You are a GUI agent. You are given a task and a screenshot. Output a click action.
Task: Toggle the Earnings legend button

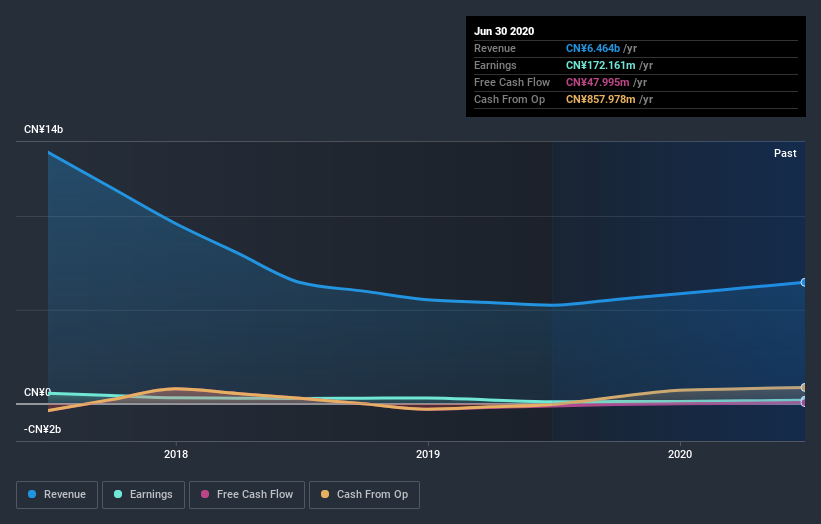coord(143,495)
